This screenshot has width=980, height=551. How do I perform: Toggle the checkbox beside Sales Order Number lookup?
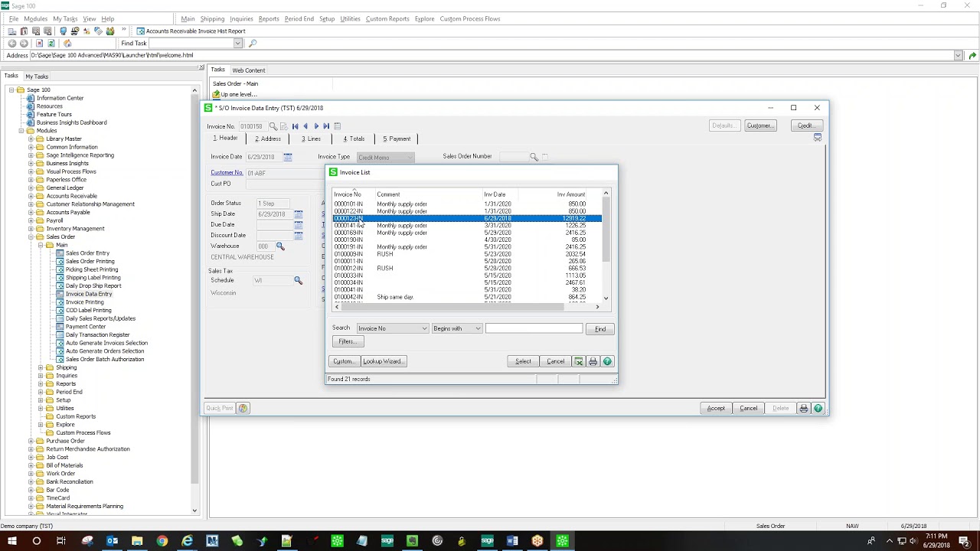pos(545,157)
